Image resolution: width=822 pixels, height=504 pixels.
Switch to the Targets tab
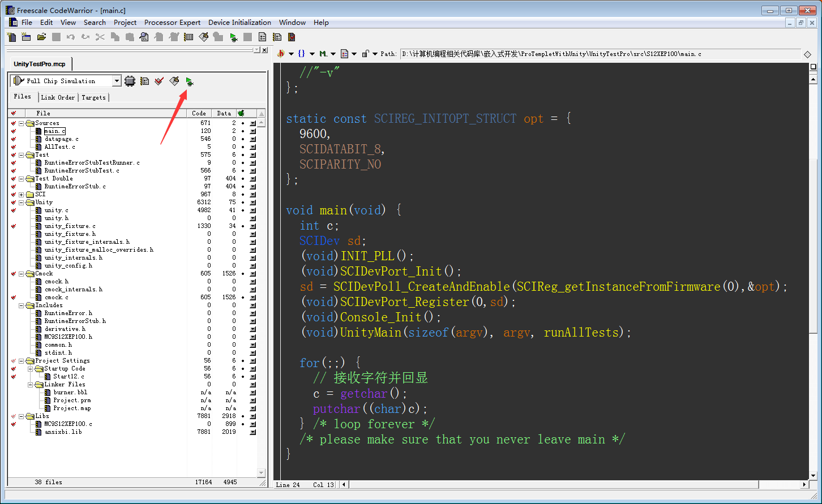point(93,97)
